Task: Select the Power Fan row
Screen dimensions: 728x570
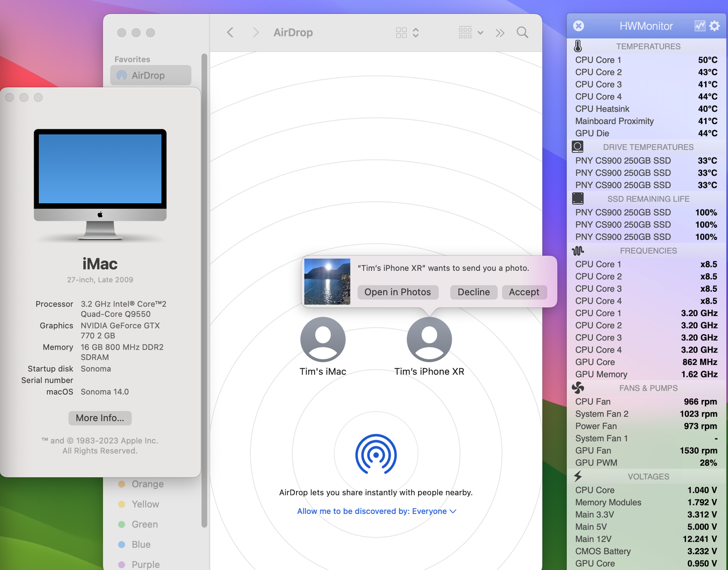Action: 646,426
